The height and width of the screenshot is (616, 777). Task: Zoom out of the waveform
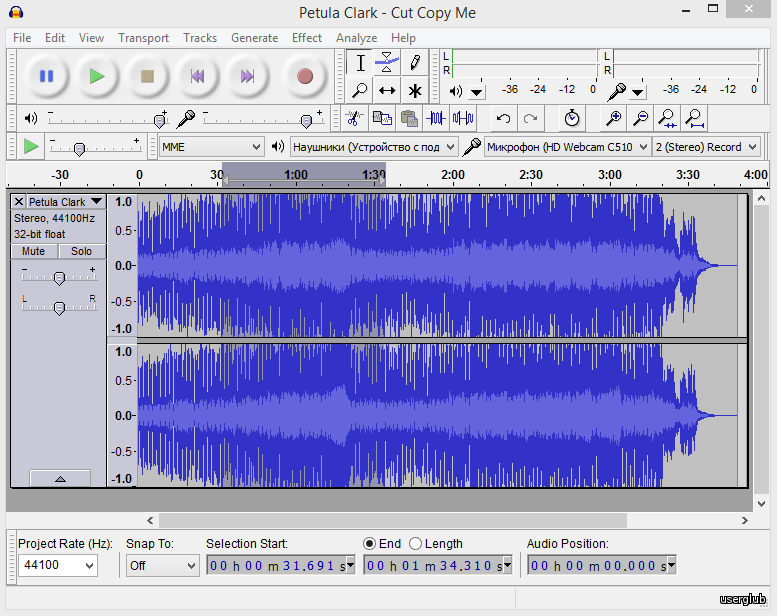641,118
